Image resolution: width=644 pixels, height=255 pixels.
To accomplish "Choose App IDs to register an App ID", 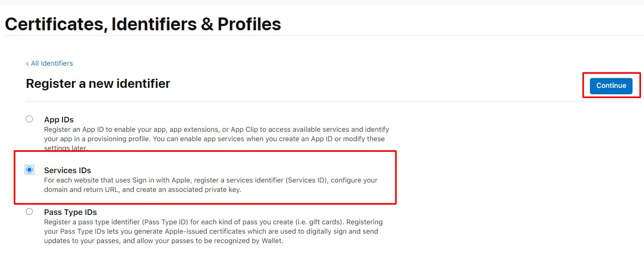I will click(29, 119).
